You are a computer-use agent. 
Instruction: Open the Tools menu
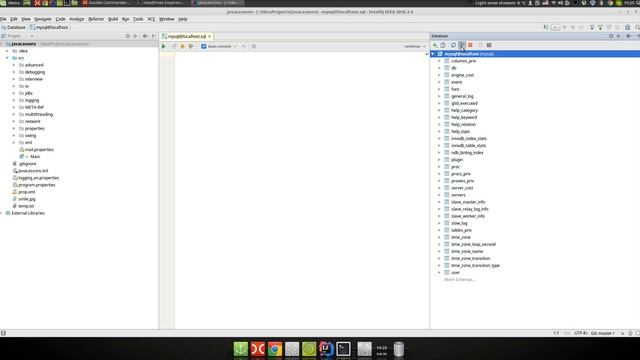click(x=138, y=19)
